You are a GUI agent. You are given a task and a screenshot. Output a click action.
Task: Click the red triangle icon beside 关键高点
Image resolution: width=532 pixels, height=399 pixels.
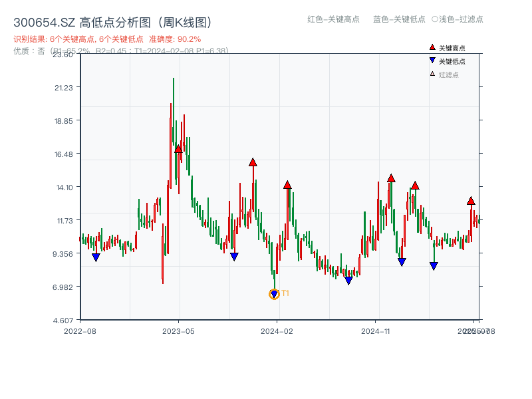pyautogui.click(x=432, y=47)
